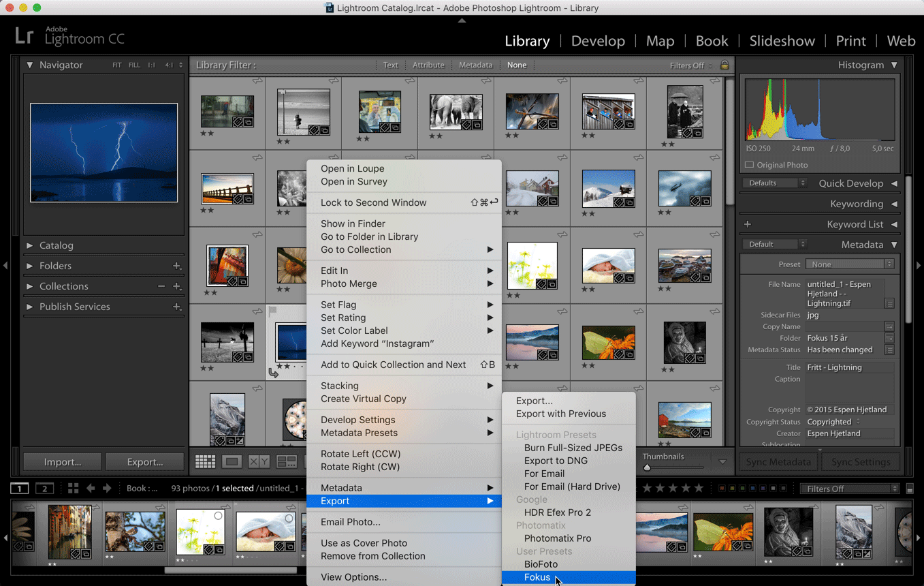Filter by red color label swatch

pyautogui.click(x=723, y=489)
